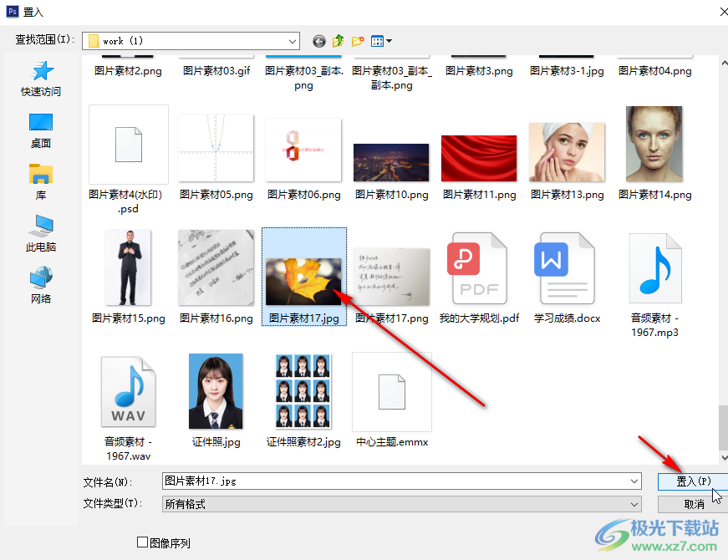Viewport: 728px width, 560px height.
Task: Open This PC (此电脑) location
Action: pyautogui.click(x=41, y=234)
